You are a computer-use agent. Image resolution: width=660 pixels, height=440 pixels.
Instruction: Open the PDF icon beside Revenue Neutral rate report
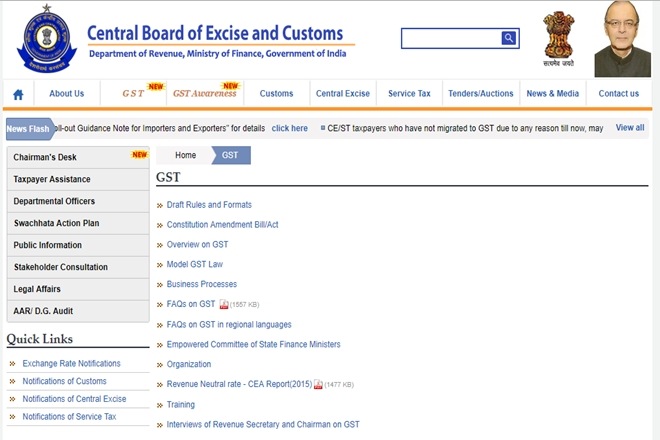pos(318,384)
